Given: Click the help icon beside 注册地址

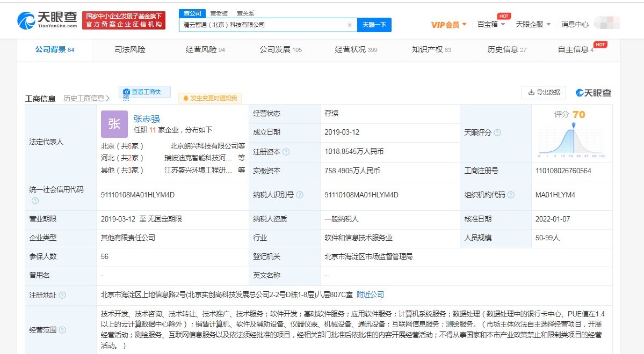Looking at the screenshot, I should tap(62, 295).
